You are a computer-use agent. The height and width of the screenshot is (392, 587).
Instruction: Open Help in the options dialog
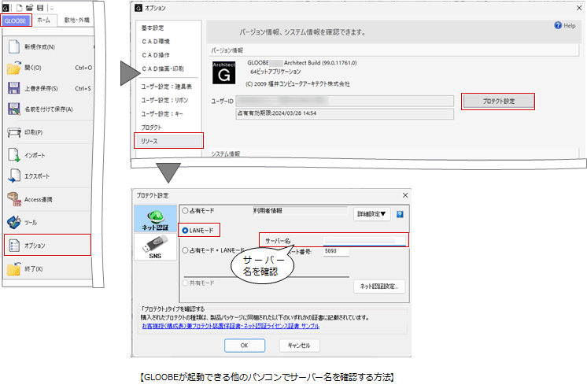click(x=564, y=26)
